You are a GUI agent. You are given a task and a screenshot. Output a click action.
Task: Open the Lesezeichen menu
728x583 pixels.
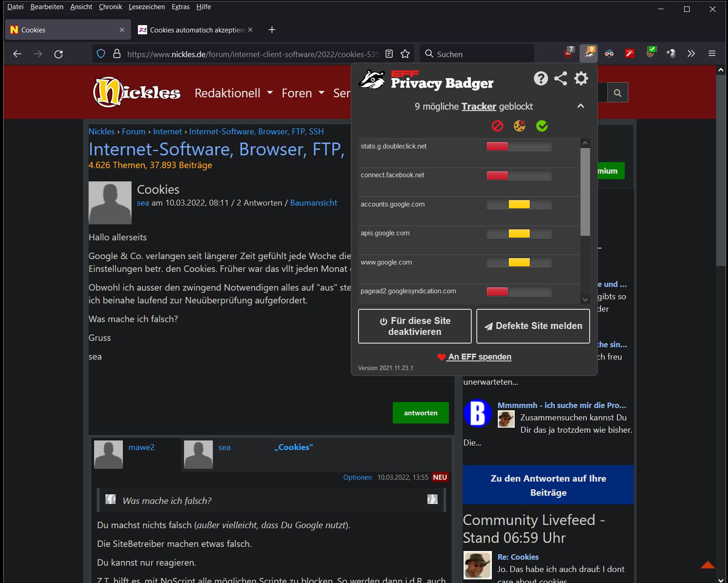[x=147, y=7]
